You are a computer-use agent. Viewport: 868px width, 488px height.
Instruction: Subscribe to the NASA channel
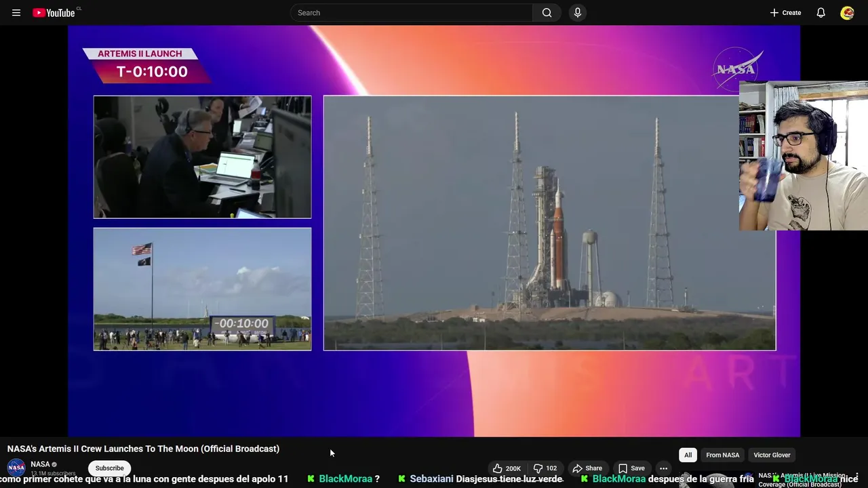(109, 468)
